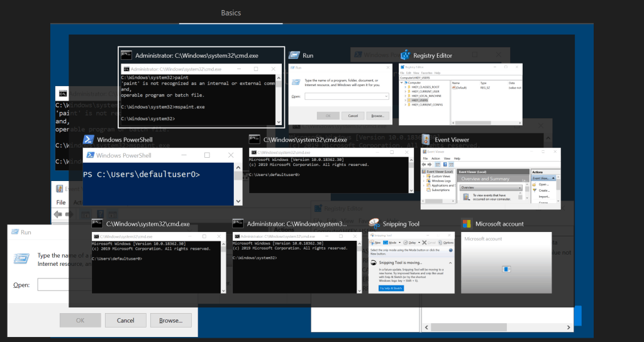Click the Run icon beside the Run title

[294, 55]
